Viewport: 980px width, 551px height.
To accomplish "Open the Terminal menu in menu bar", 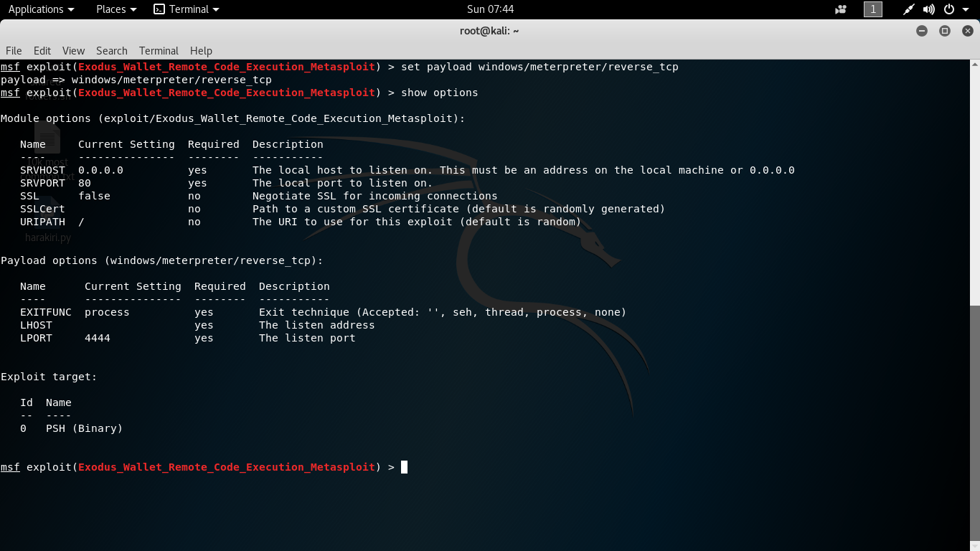I will (x=159, y=51).
